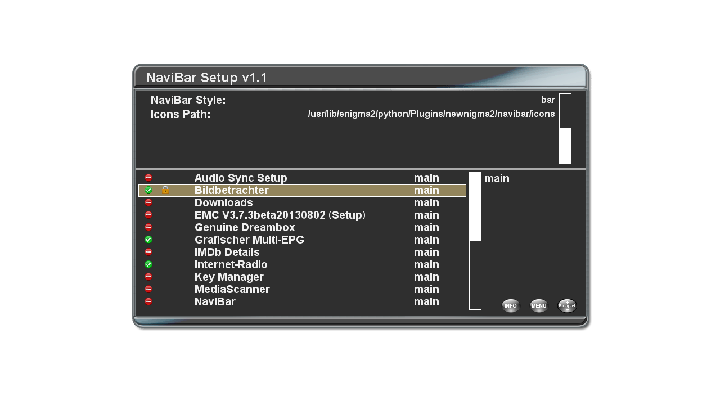This screenshot has width=720, height=405.
Task: Click the plugin list's white scrollbar thumb
Action: pos(475,207)
